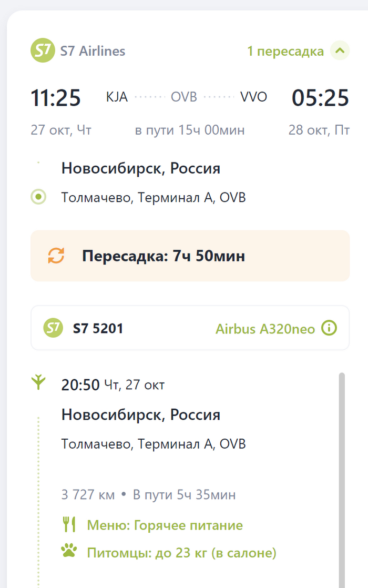Click the KJA departure airport code
Screen dimensions: 368x588
[117, 97]
